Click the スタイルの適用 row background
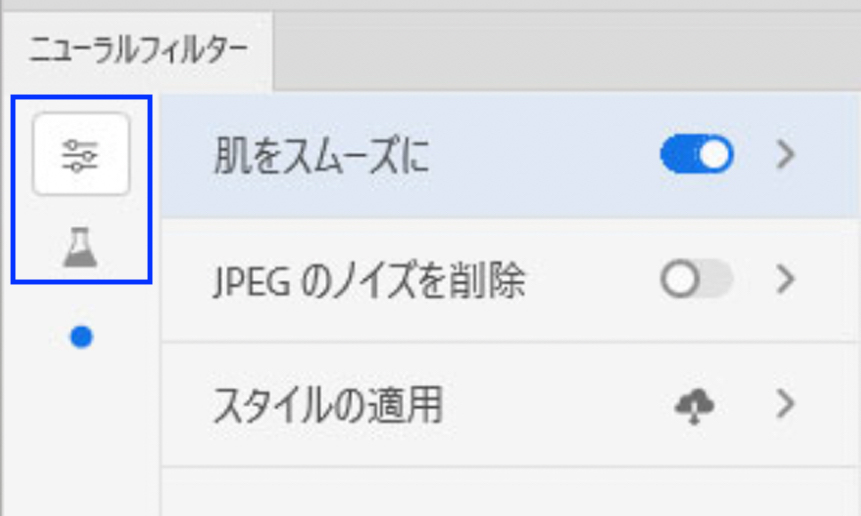The height and width of the screenshot is (516, 861). (x=560, y=406)
